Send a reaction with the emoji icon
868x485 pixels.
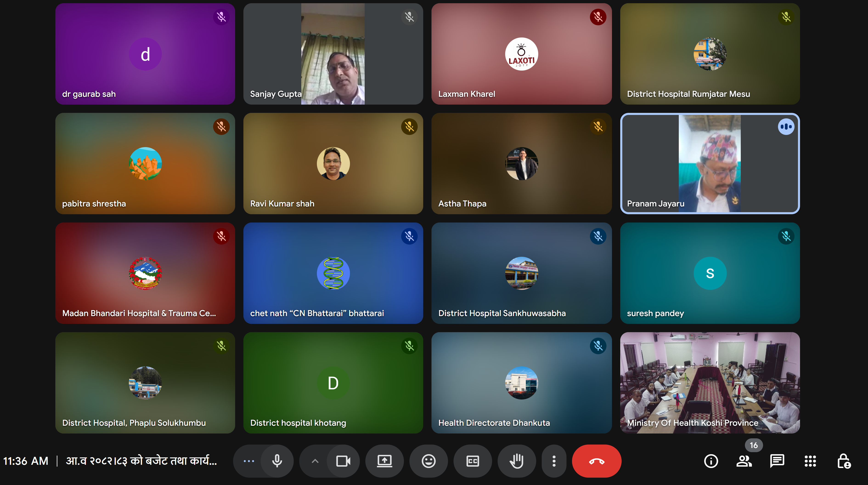click(429, 461)
